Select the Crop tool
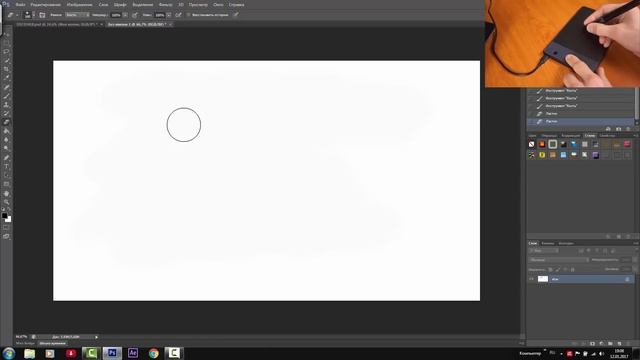This screenshot has height=360, width=640. (x=7, y=69)
